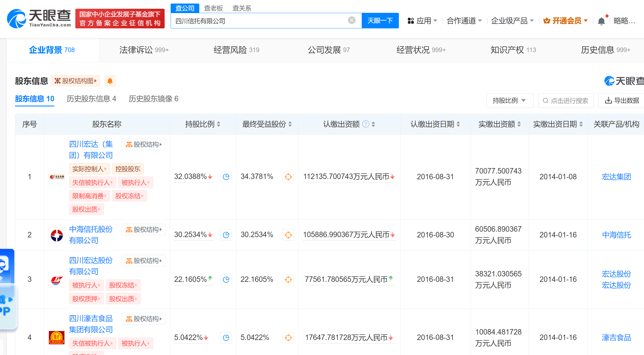
Task: Sort by 实缴出资额 column
Action: click(519, 124)
